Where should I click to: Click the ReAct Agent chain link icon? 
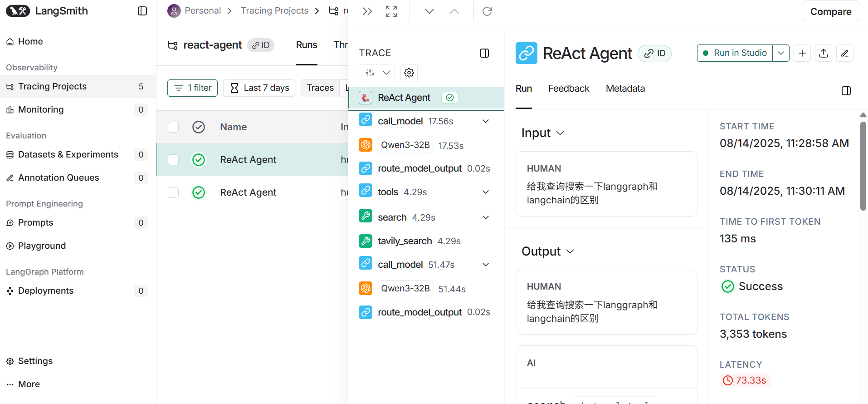pos(527,53)
